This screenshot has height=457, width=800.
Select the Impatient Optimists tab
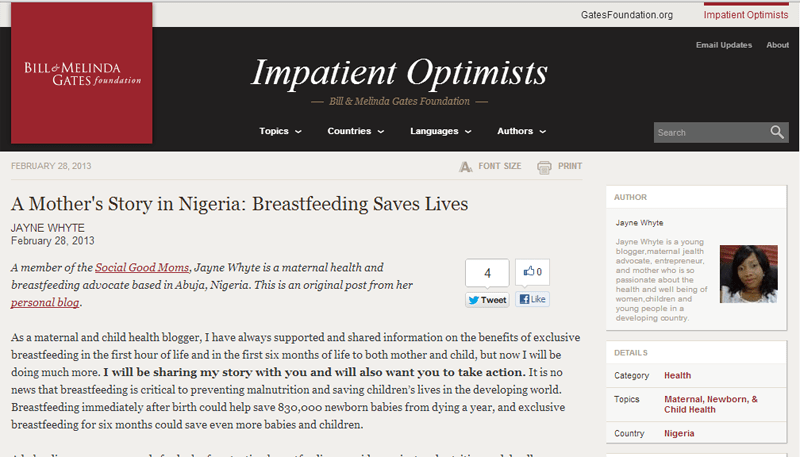[746, 15]
